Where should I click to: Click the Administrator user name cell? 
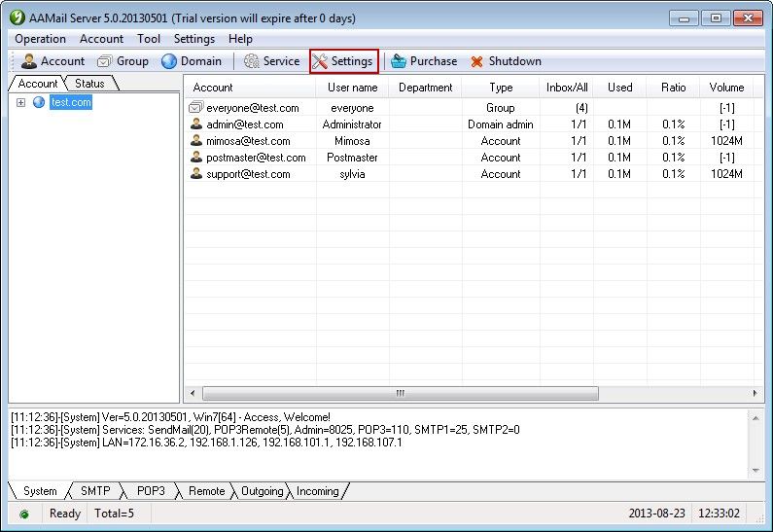coord(352,124)
